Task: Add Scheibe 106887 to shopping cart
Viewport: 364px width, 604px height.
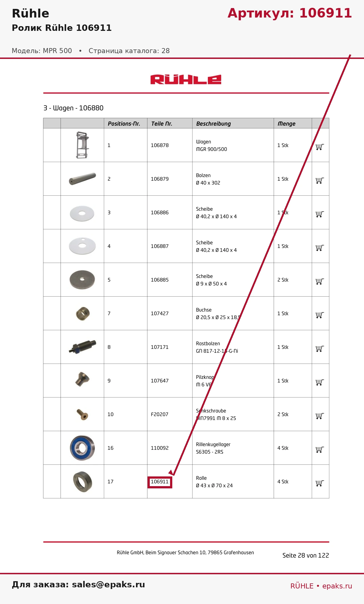Action: [320, 248]
